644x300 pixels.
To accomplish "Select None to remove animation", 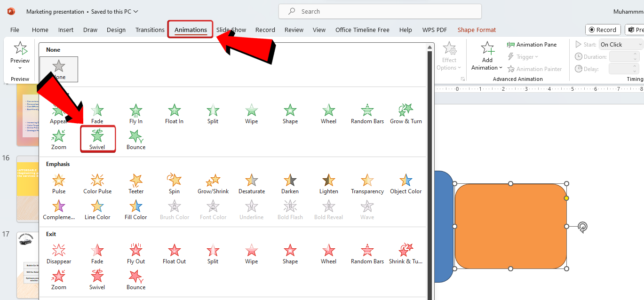I will coord(59,69).
